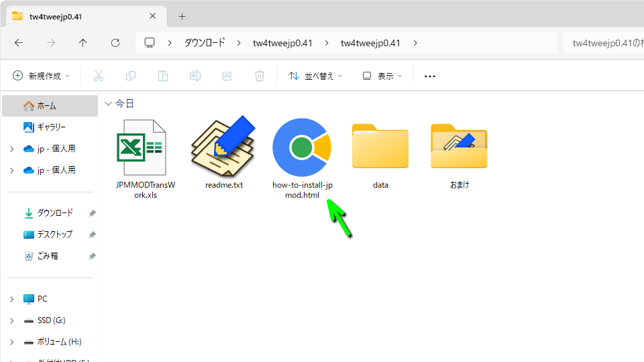Add a new Explorer tab
The width and height of the screenshot is (644, 362).
(182, 16)
